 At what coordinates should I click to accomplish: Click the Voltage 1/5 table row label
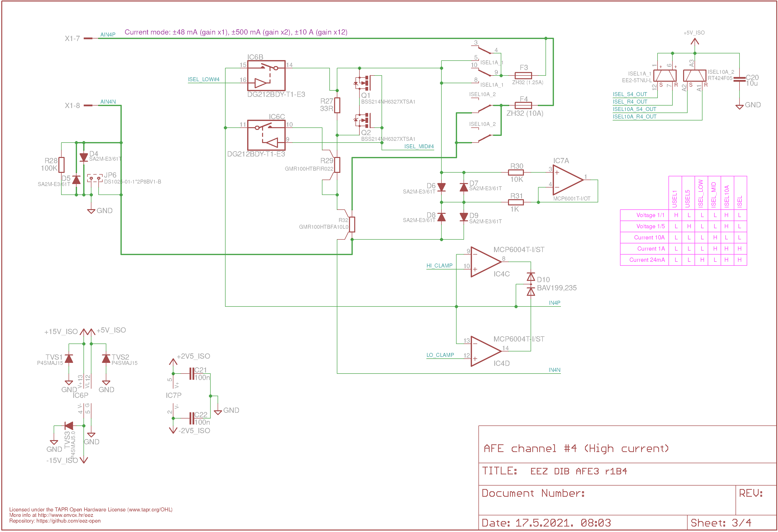(x=650, y=226)
